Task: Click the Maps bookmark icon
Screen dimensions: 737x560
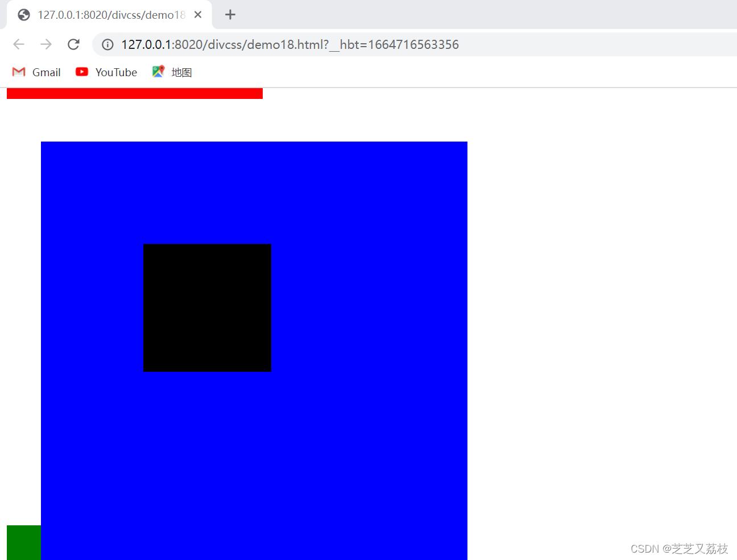Action: (158, 72)
